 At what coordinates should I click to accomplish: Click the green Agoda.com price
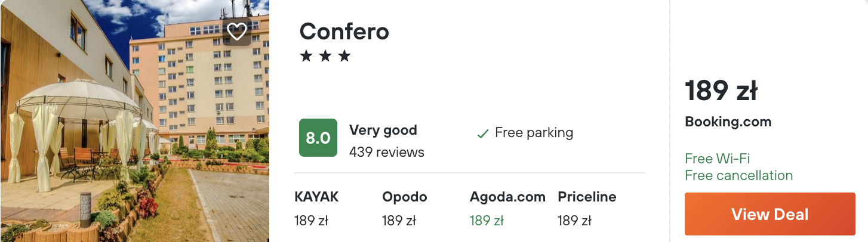click(487, 221)
